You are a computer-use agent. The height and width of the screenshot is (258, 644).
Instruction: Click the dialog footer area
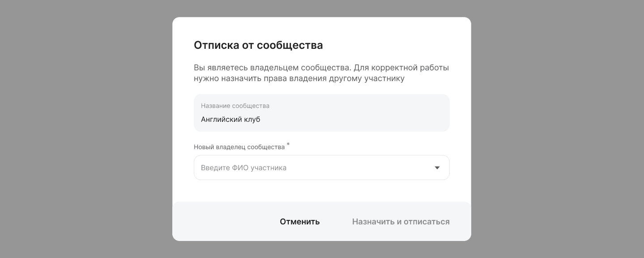coord(321,221)
